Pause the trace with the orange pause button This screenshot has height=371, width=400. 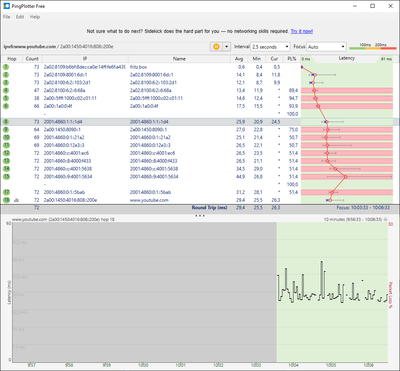(x=216, y=47)
